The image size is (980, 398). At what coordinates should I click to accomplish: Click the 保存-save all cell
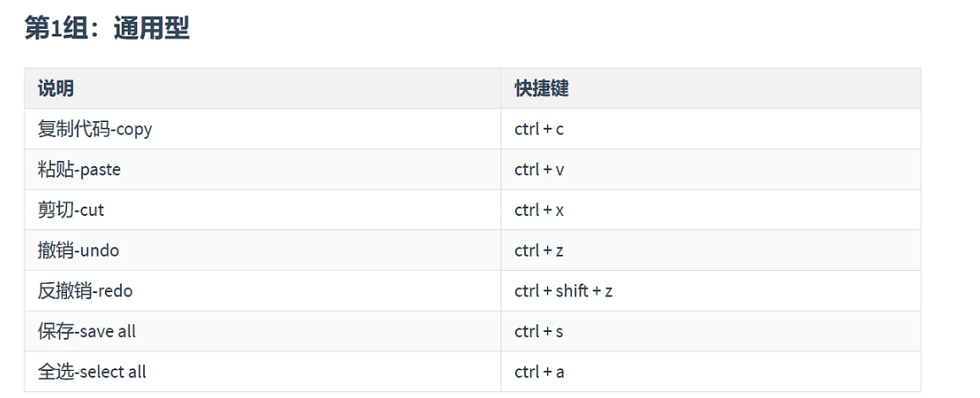263,331
